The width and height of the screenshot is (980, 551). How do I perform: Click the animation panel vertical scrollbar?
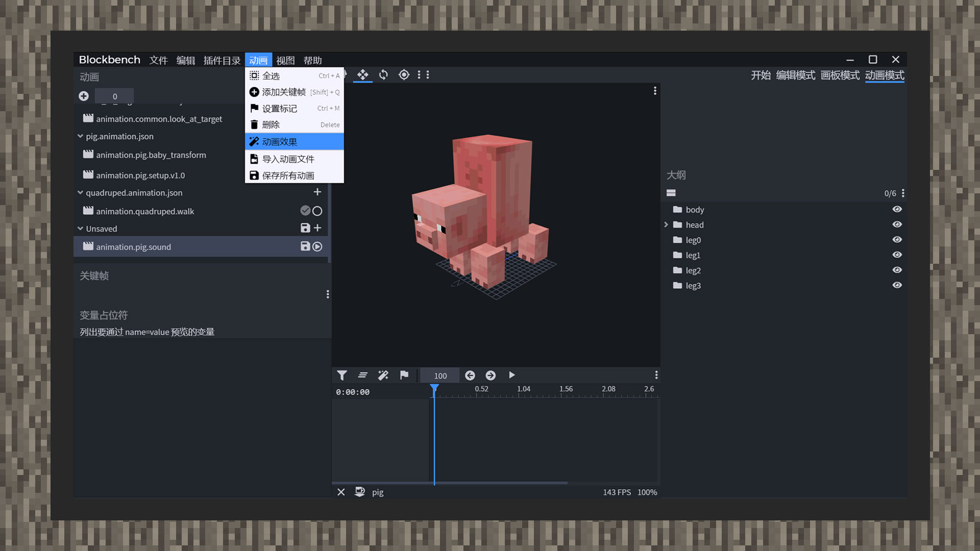329,223
